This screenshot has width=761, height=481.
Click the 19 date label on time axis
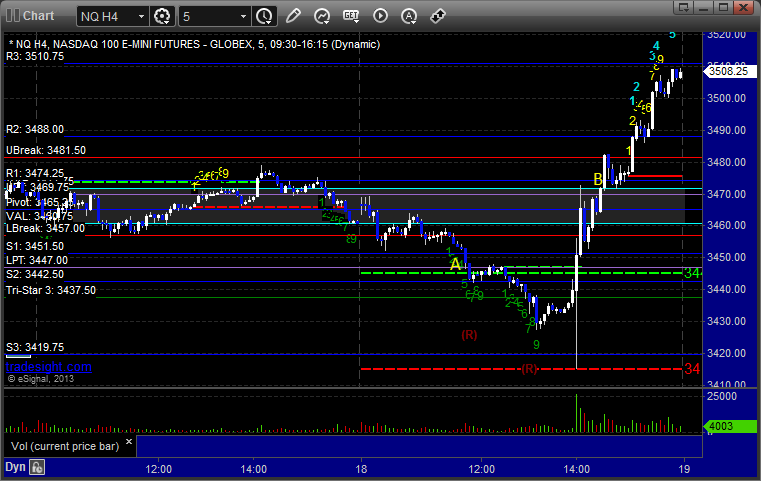tap(684, 469)
